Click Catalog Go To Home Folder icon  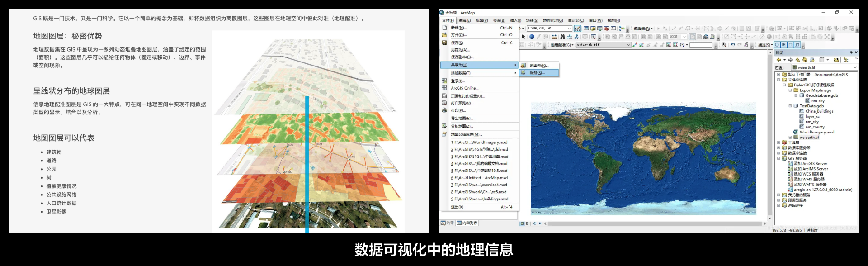tap(805, 60)
